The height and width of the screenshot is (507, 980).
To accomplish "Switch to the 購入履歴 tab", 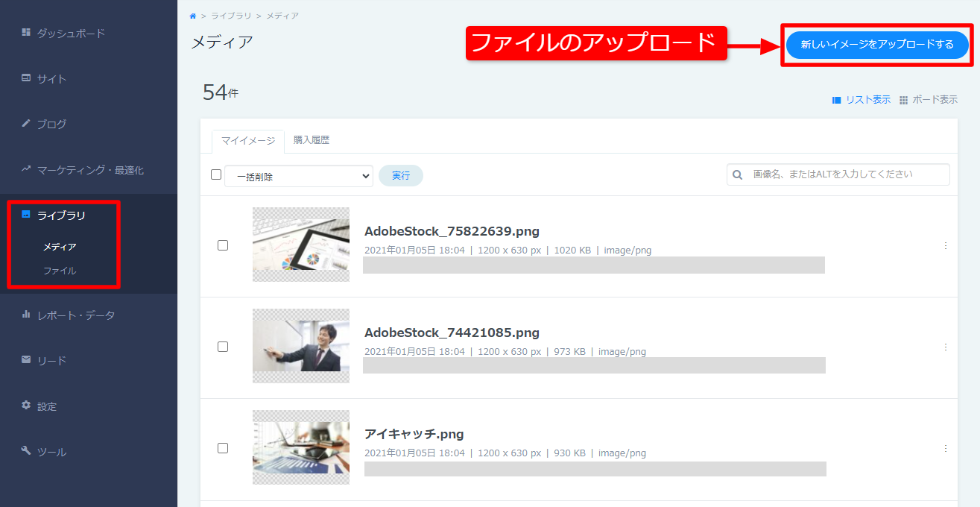I will coord(312,139).
